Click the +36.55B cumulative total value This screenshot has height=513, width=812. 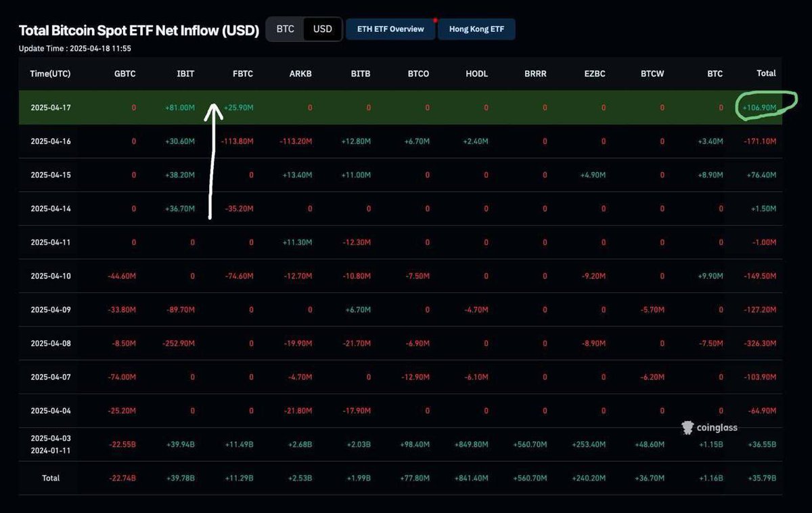coord(761,445)
